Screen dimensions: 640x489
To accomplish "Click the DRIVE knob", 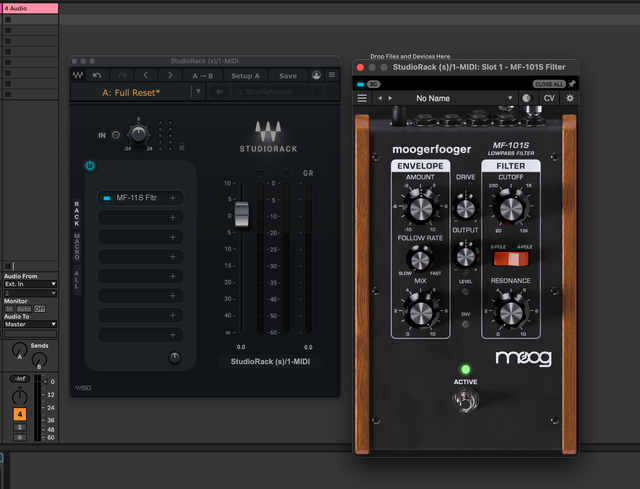I will (465, 209).
